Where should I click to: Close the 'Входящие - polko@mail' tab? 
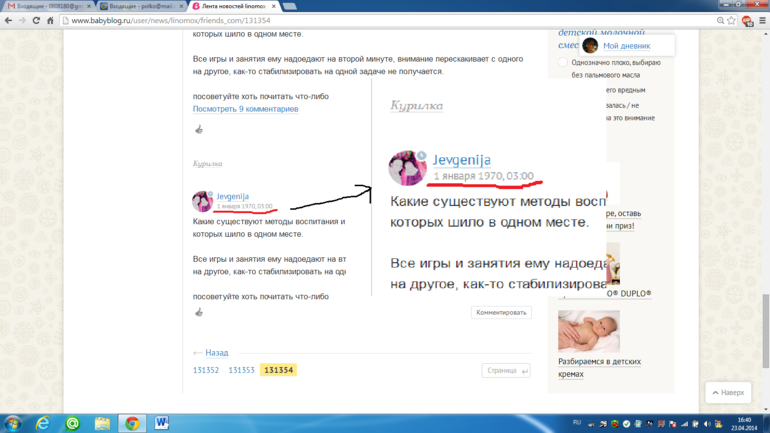[x=181, y=6]
